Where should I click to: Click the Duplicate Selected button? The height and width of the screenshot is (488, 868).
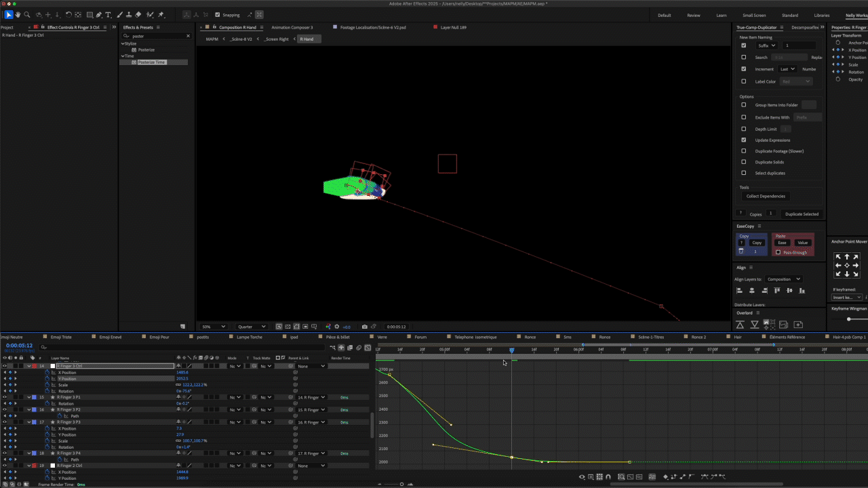pos(802,213)
